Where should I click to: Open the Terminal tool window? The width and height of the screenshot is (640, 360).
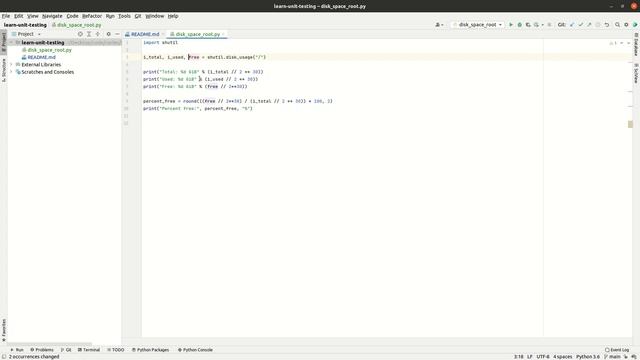89,350
